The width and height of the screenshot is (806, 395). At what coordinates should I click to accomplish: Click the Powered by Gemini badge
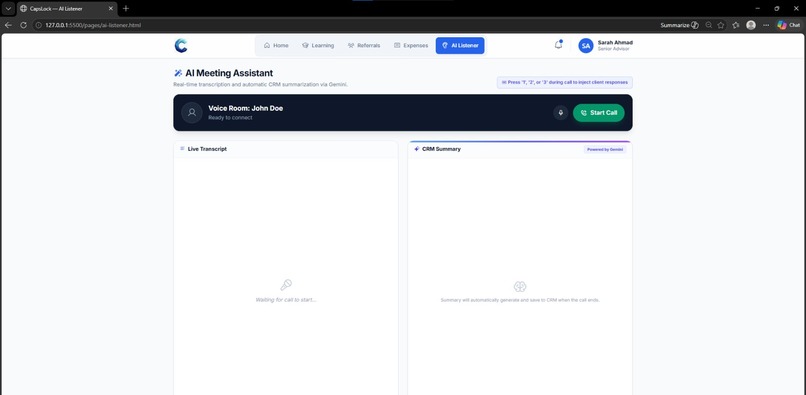pyautogui.click(x=605, y=150)
